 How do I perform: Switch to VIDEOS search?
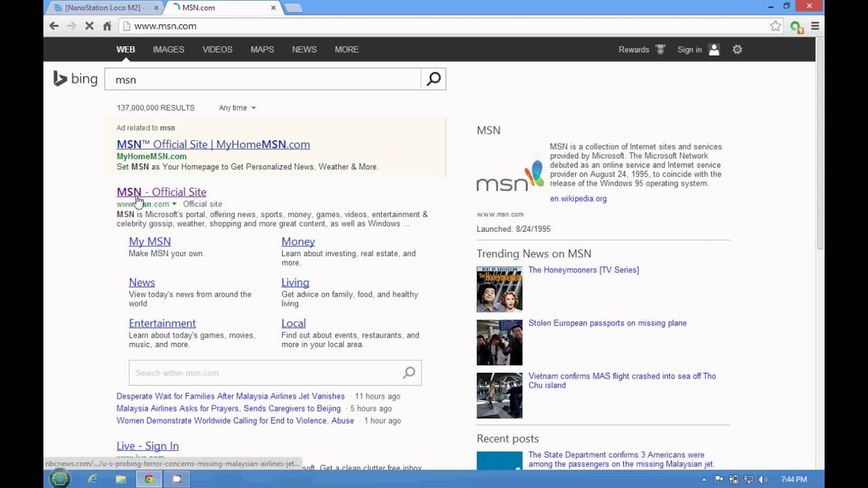217,49
